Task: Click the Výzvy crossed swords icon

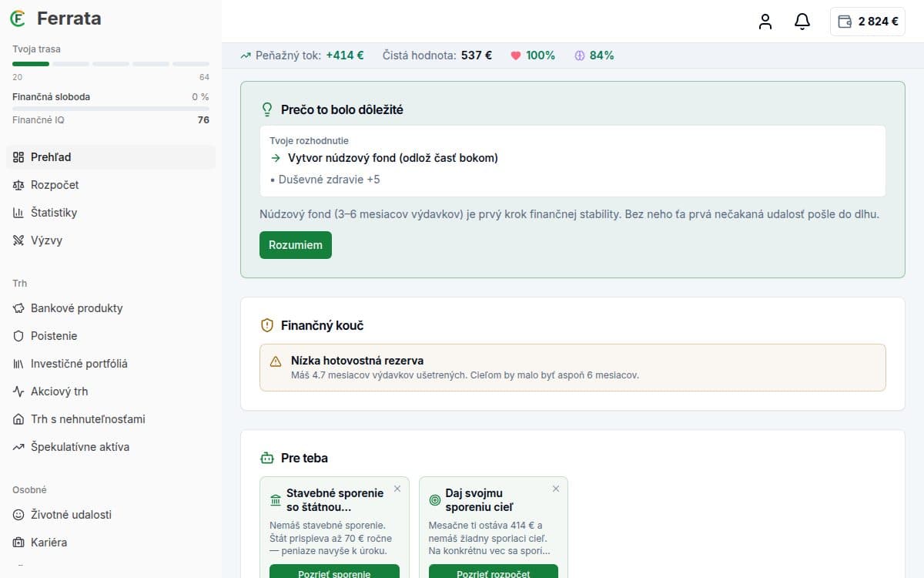Action: 18,240
